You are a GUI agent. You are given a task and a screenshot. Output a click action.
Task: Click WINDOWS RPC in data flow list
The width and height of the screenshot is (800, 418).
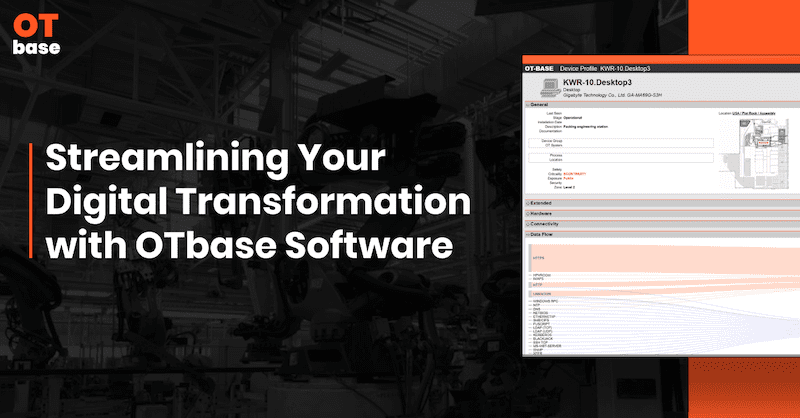545,301
